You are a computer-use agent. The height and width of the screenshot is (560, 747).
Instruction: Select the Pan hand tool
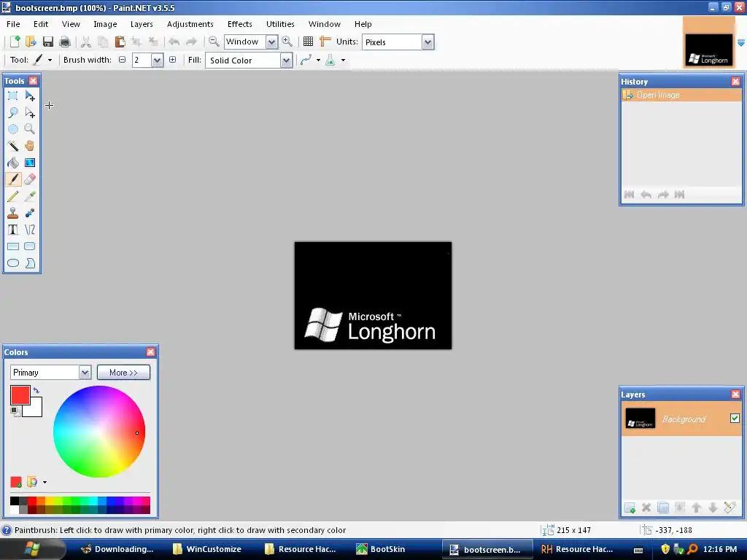tap(29, 146)
